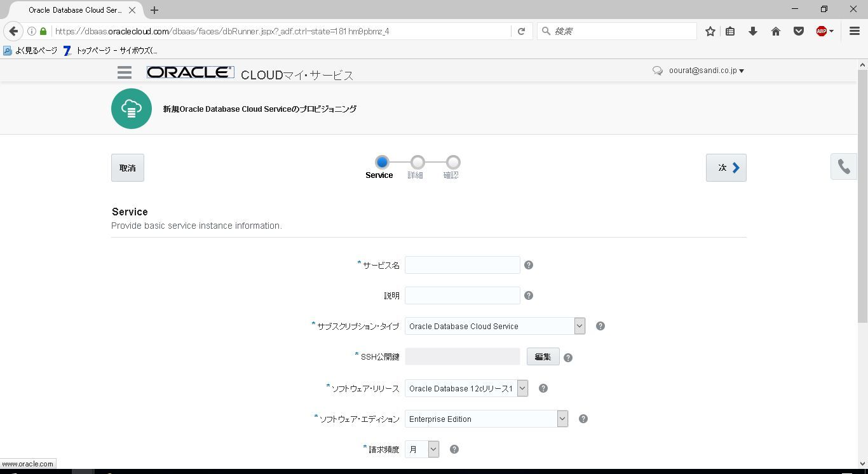Open the Firefox bookmarks list icon
Screen dimensions: 868x474
coord(730,31)
